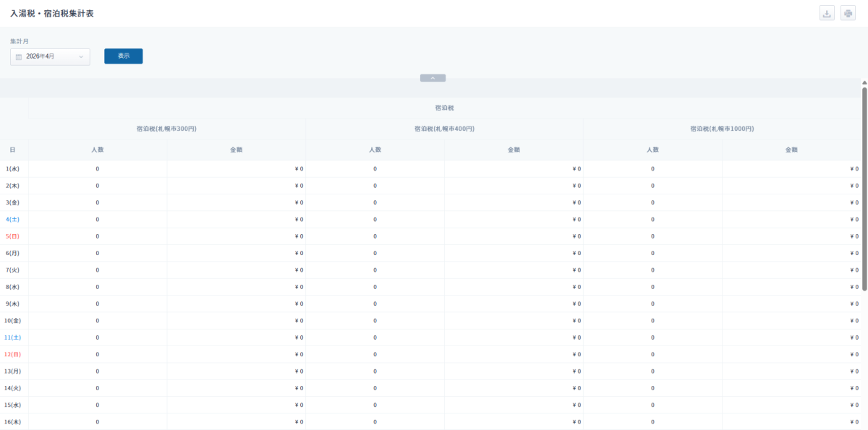This screenshot has width=868, height=430.
Task: Download the tax summary table
Action: pyautogui.click(x=827, y=14)
